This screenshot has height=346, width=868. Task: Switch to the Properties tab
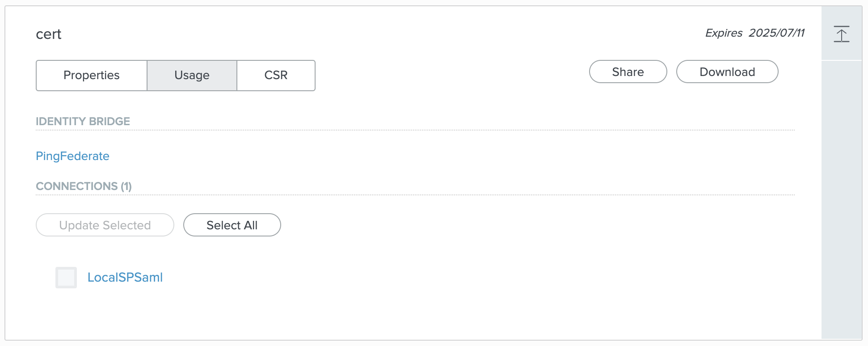click(91, 75)
